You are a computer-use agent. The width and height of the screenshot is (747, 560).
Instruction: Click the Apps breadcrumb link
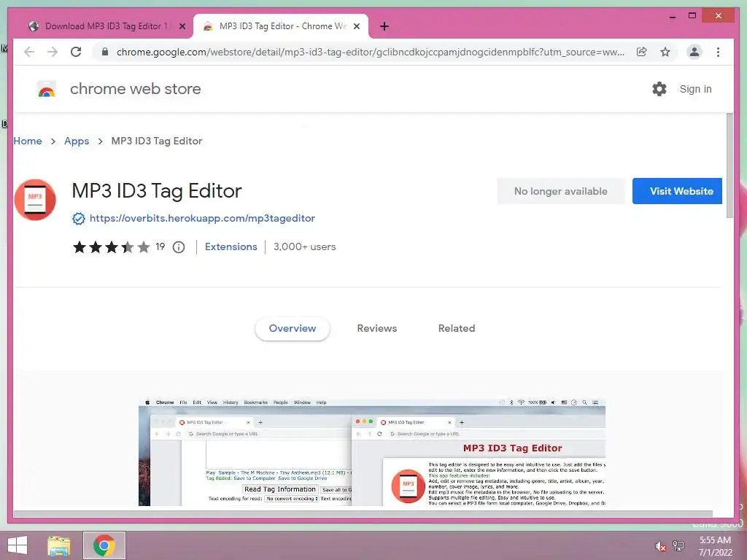point(77,141)
